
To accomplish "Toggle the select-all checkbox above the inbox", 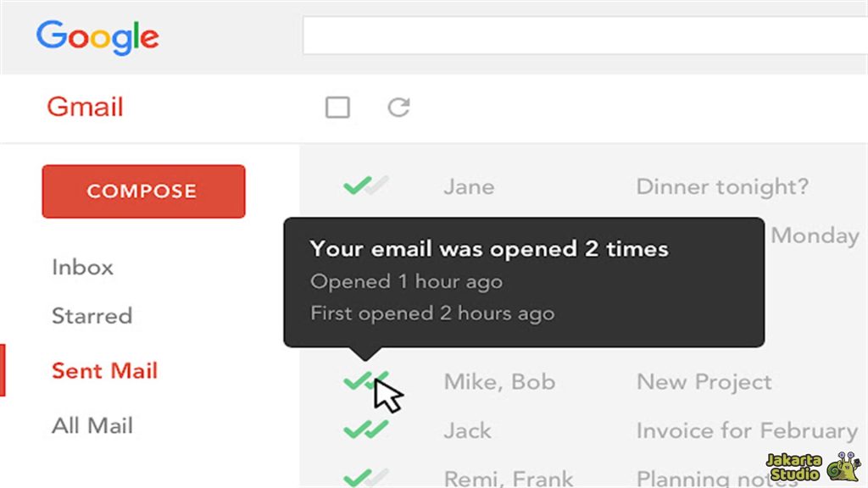I will click(337, 108).
